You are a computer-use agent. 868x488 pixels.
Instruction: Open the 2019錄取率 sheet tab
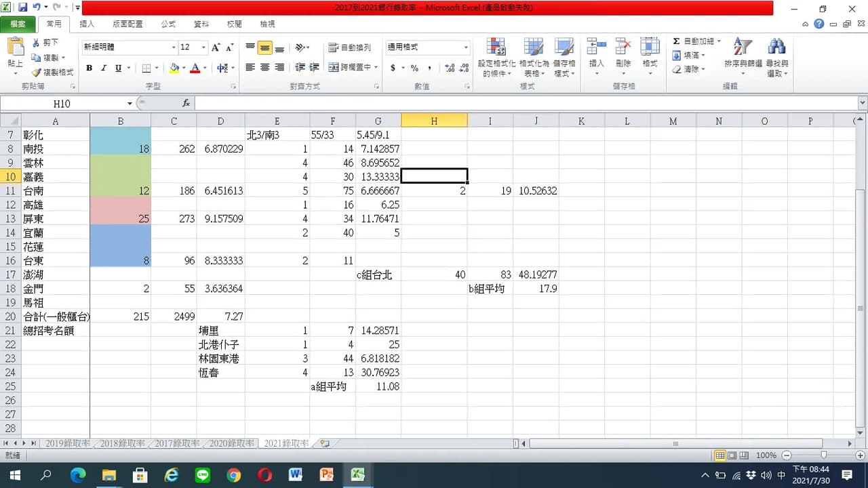click(x=67, y=444)
